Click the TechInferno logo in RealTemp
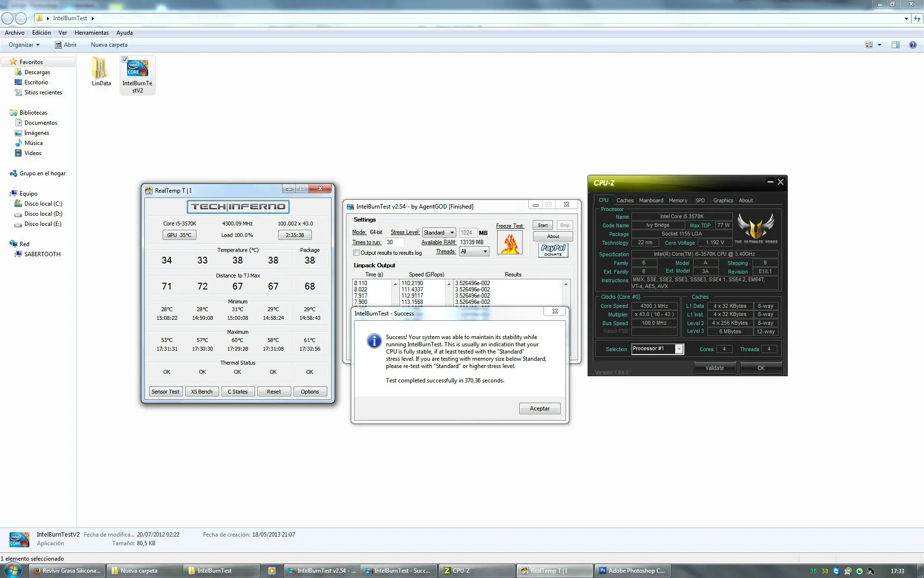This screenshot has height=578, width=924. (x=238, y=207)
